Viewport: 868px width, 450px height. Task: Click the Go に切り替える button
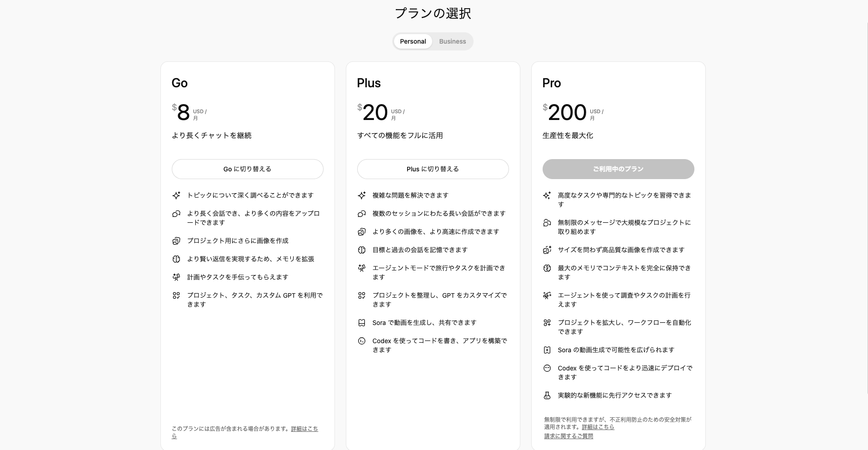[247, 169]
